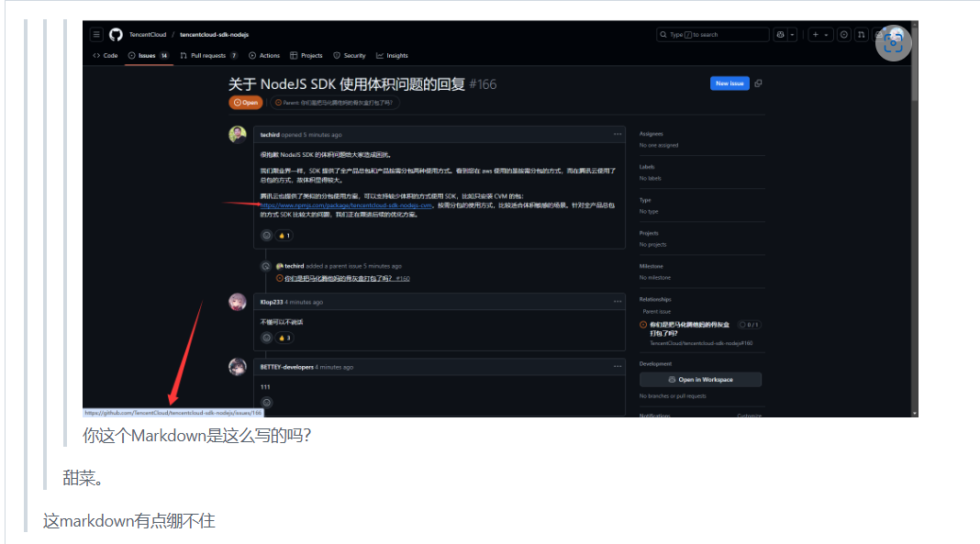Switch to the Pull requests tab
980x544 pixels.
coord(208,56)
